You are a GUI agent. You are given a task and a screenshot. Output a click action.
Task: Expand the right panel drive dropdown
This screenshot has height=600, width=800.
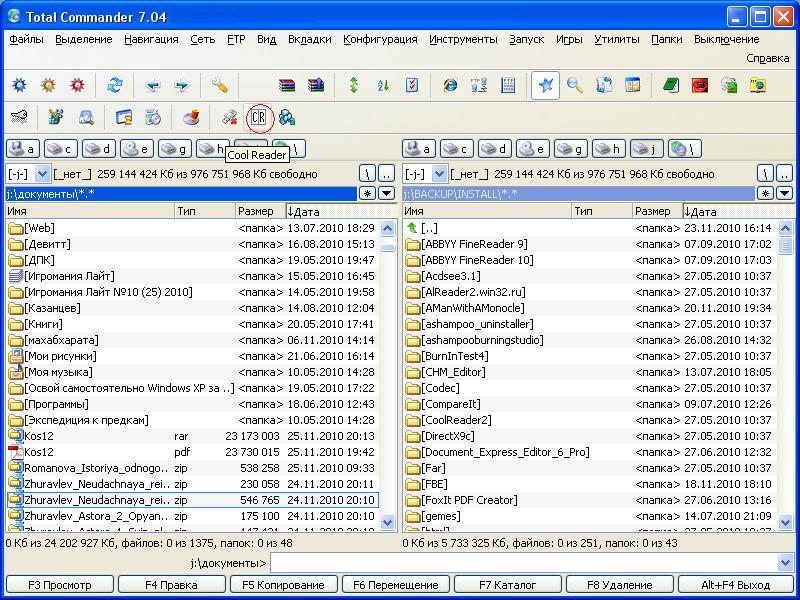coord(439,174)
